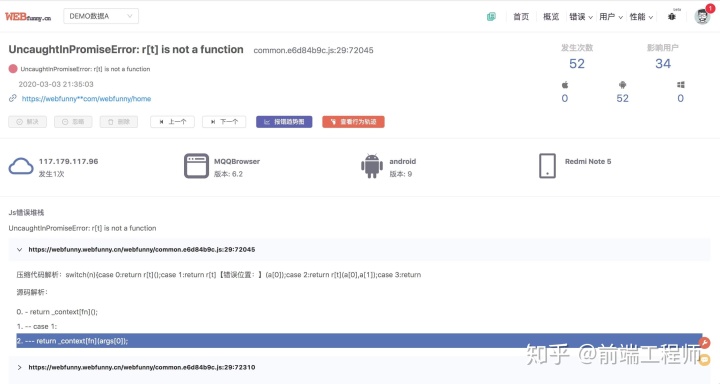720x384 pixels.
Task: Select source line 0 return _context[fn]()
Action: point(57,311)
